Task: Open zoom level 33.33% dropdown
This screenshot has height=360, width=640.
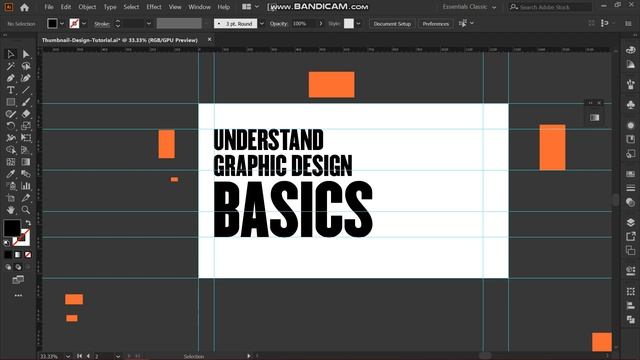Action: (x=68, y=356)
